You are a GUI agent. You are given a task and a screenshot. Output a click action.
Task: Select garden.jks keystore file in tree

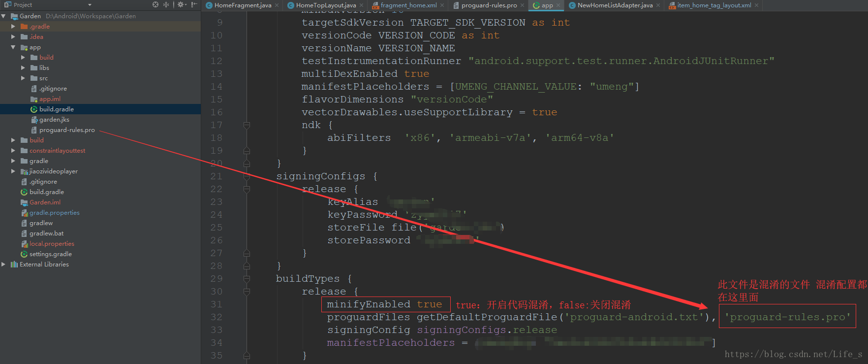pyautogui.click(x=54, y=120)
